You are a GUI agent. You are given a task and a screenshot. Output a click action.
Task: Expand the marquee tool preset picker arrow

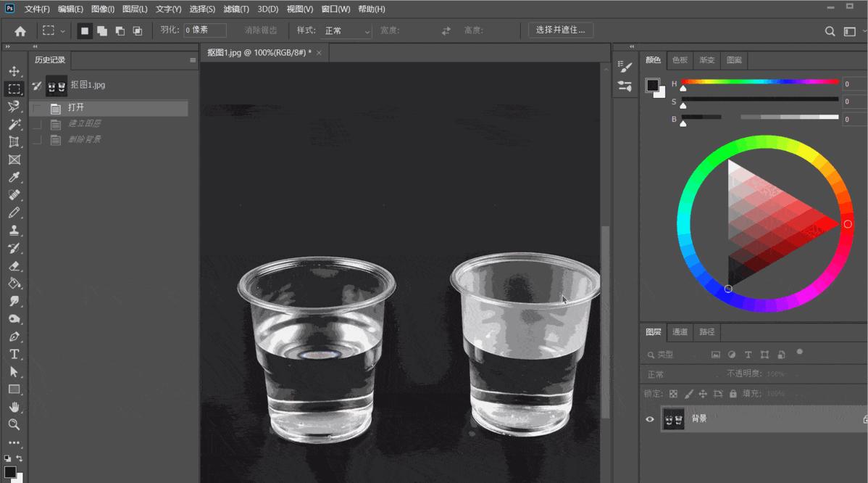point(62,31)
